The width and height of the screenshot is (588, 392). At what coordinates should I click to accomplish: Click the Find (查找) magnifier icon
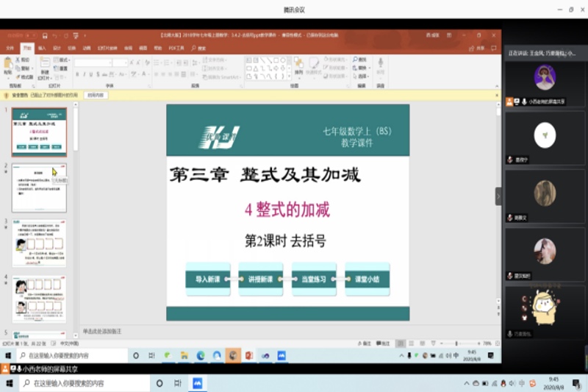coord(355,60)
